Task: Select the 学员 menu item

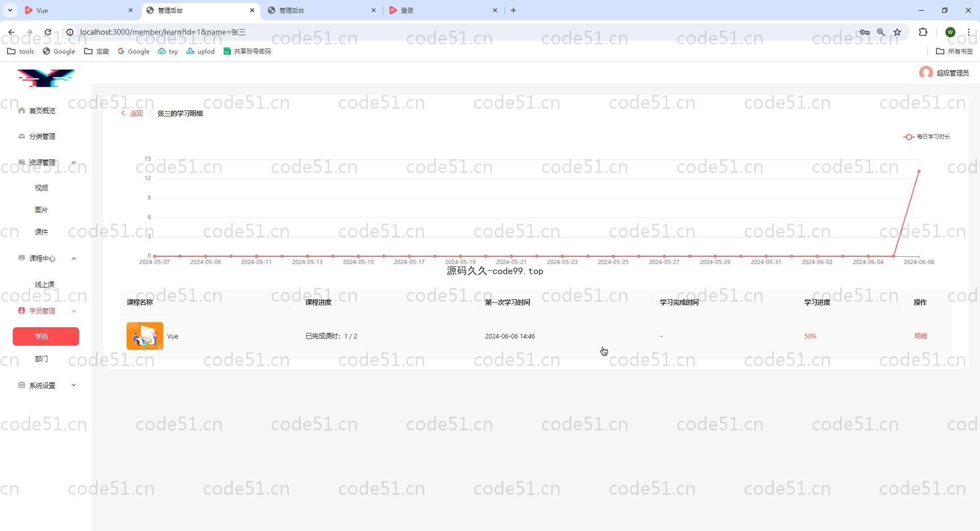Action: tap(46, 336)
